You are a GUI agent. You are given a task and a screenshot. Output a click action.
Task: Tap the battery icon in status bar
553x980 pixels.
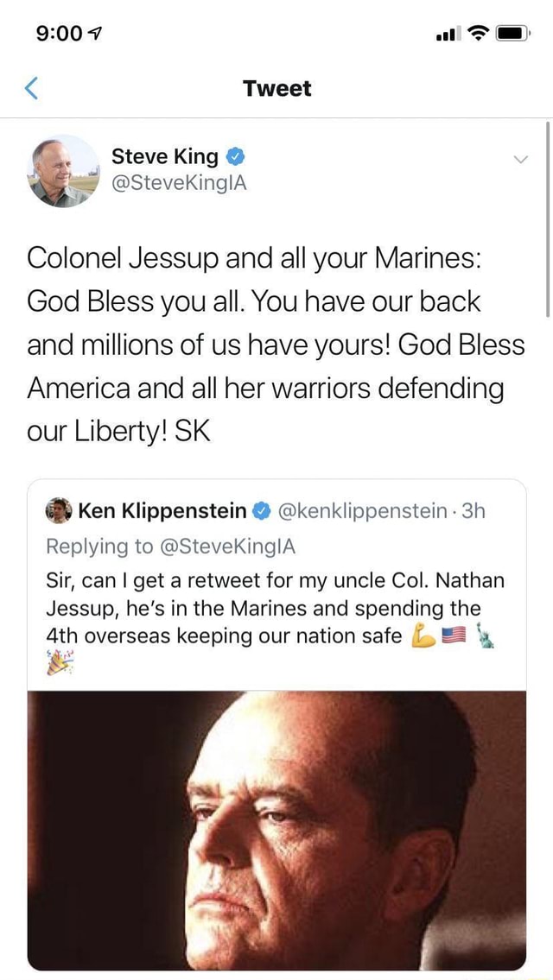512,34
